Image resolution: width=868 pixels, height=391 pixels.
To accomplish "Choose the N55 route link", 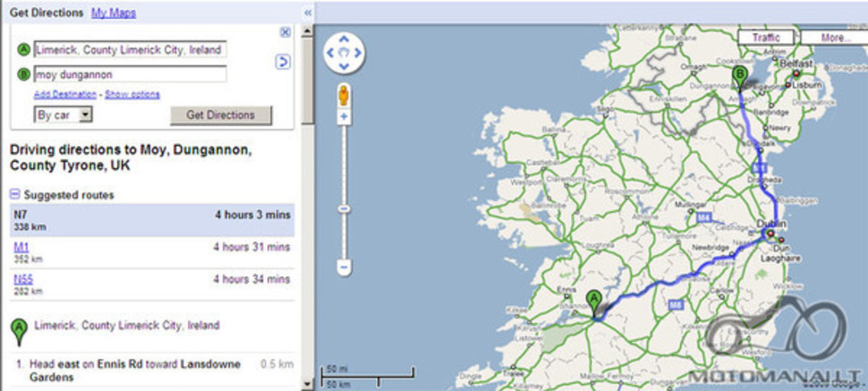I will pos(23,279).
